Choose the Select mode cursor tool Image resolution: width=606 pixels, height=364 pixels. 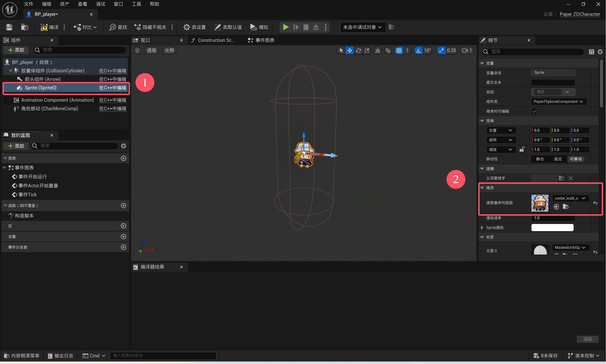tap(341, 51)
